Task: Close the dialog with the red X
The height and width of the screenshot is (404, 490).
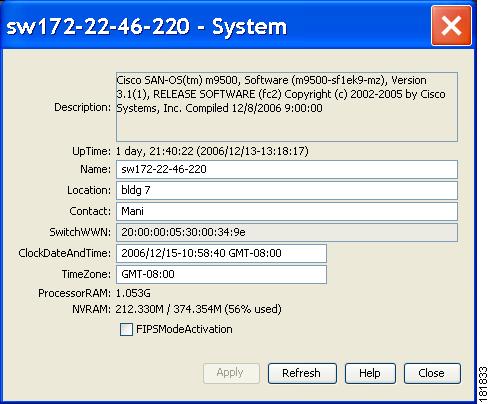Action: coord(451,26)
